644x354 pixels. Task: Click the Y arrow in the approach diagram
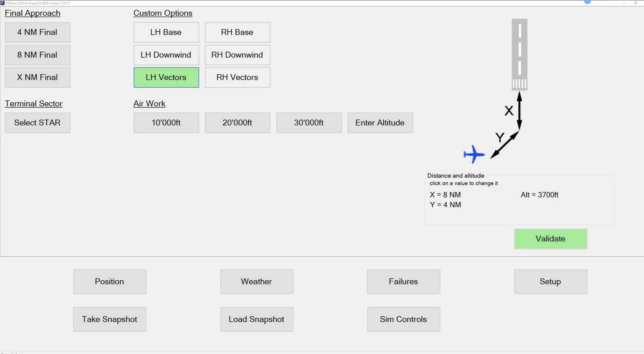tap(505, 144)
